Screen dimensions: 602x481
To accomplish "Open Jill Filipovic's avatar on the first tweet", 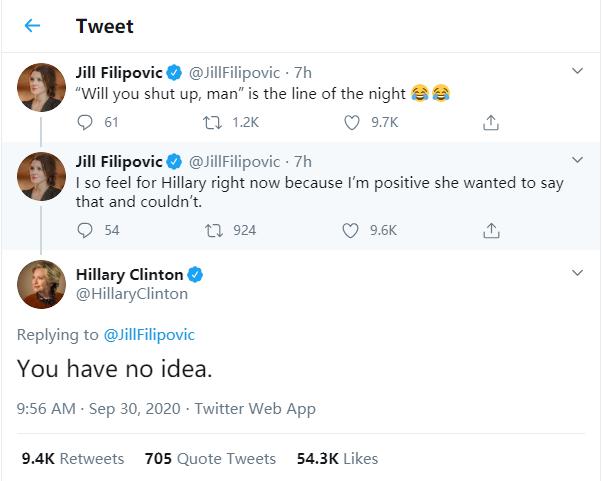I will [x=42, y=88].
